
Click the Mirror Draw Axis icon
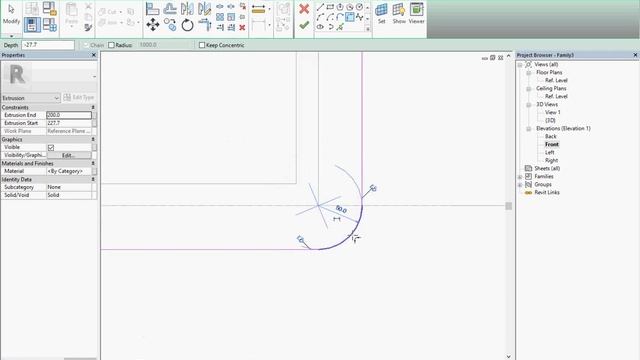tap(204, 8)
